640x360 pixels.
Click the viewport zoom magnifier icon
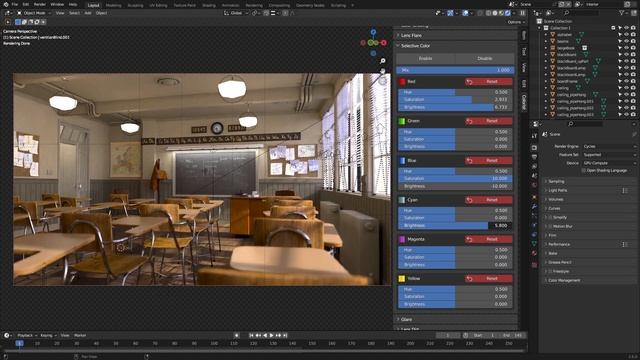coord(382,61)
